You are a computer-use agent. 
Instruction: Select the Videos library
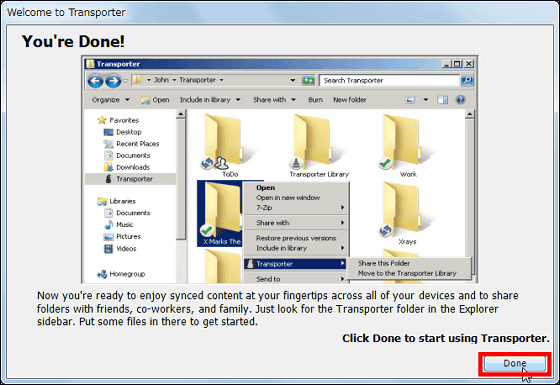[x=120, y=249]
